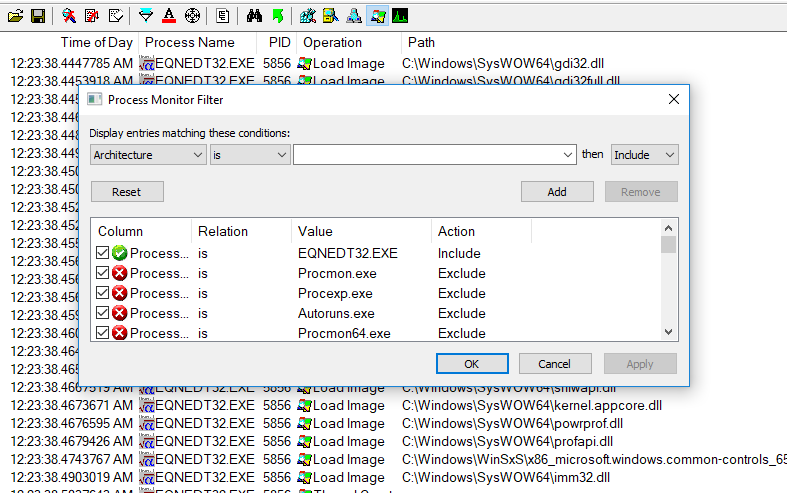
Task: Toggle Show File System Activity icon
Action: pyautogui.click(x=331, y=16)
